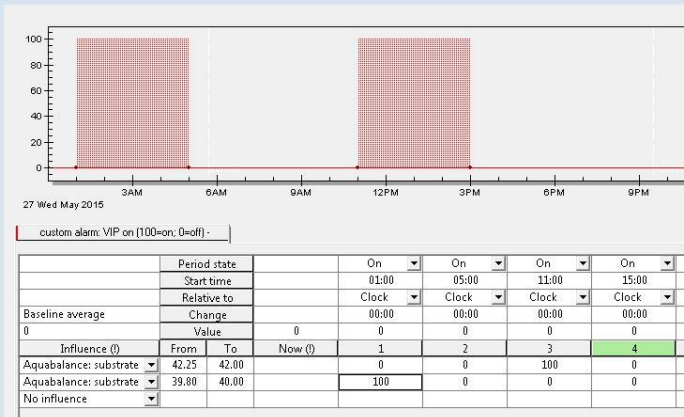Edit start time 05:00 cell
This screenshot has width=684, height=417.
pyautogui.click(x=465, y=280)
